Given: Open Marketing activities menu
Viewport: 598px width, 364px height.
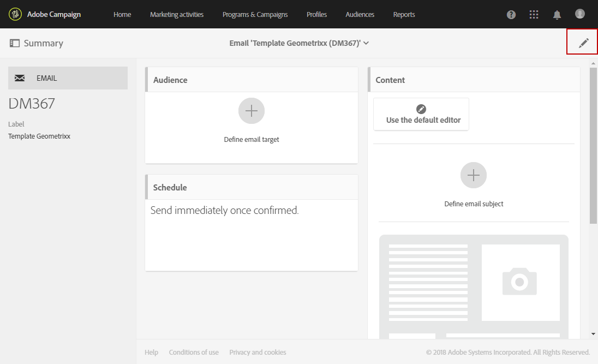Looking at the screenshot, I should 177,15.
